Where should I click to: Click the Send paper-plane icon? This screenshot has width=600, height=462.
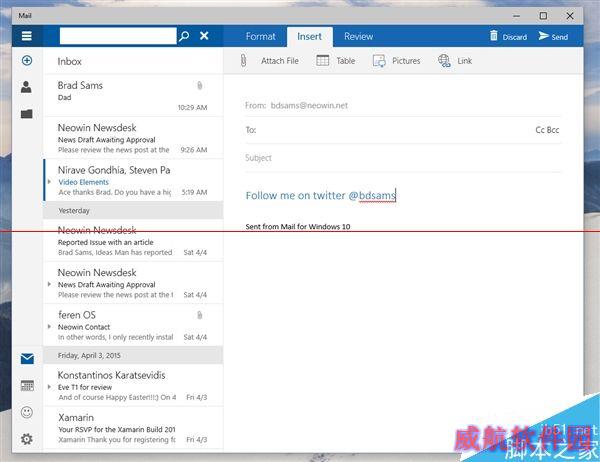pos(543,36)
